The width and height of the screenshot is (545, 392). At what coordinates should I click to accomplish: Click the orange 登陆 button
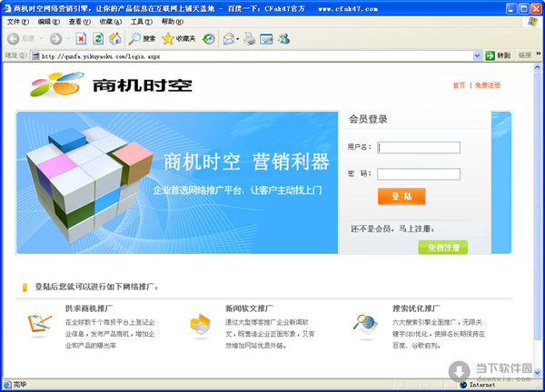point(401,196)
